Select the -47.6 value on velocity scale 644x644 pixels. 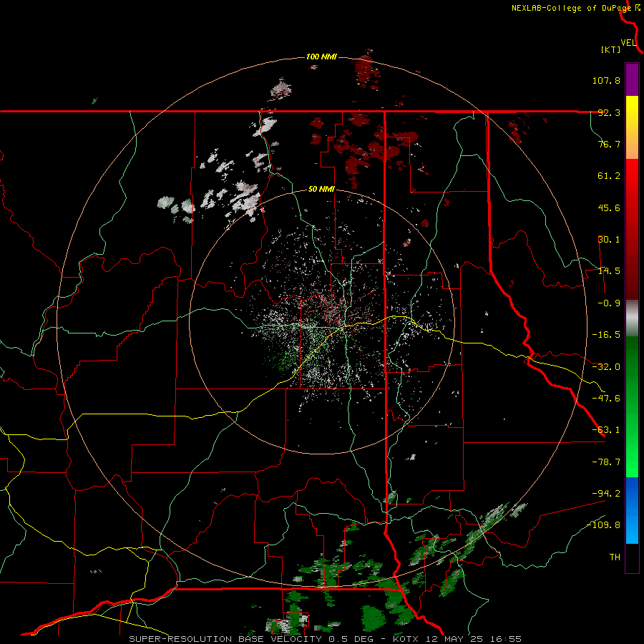(606, 399)
